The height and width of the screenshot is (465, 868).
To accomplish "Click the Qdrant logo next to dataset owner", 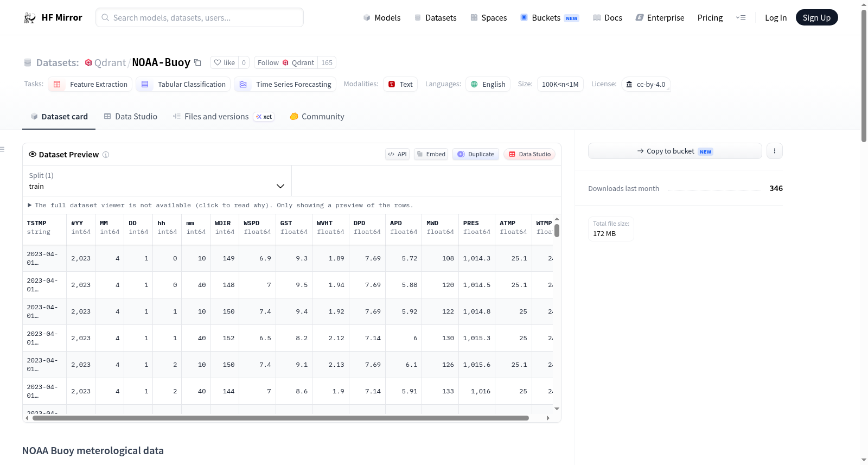I will click(88, 62).
